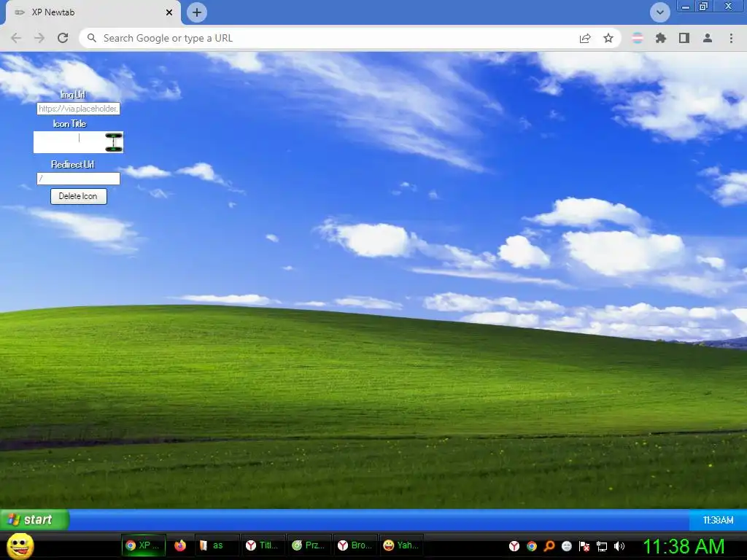Open the smiley face start orb

point(20,545)
